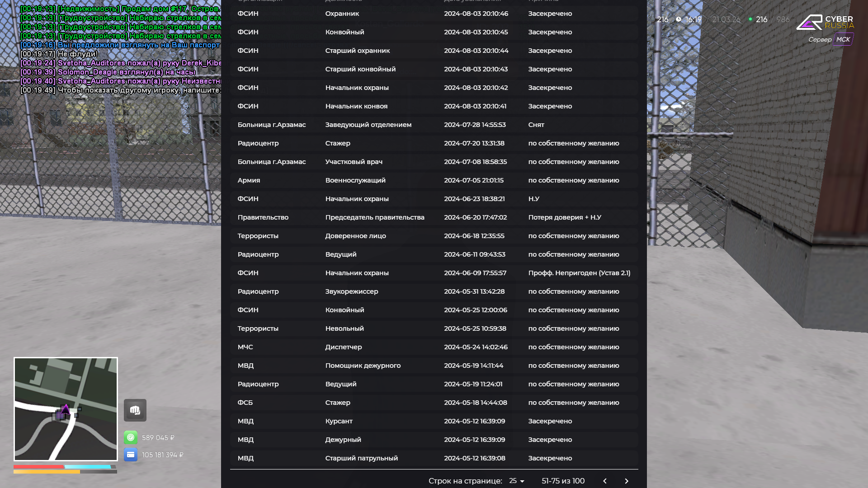Click the clock icon near 16:19

pos(679,19)
